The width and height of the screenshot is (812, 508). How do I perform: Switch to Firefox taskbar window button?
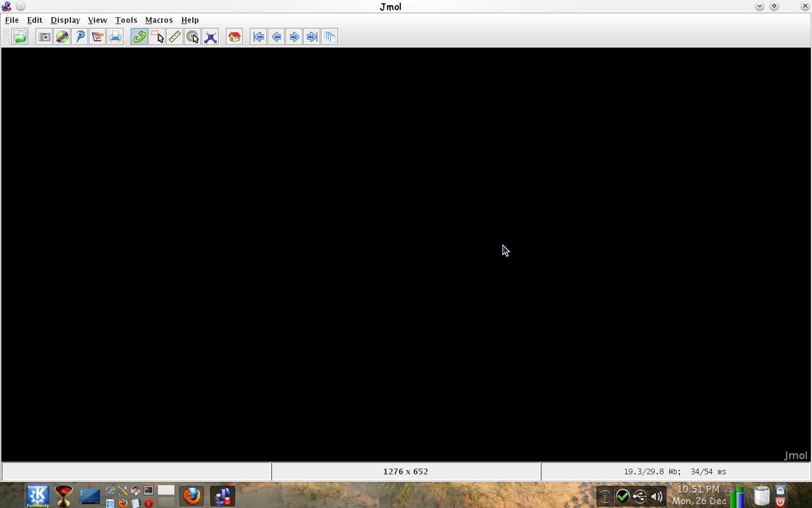coord(192,496)
